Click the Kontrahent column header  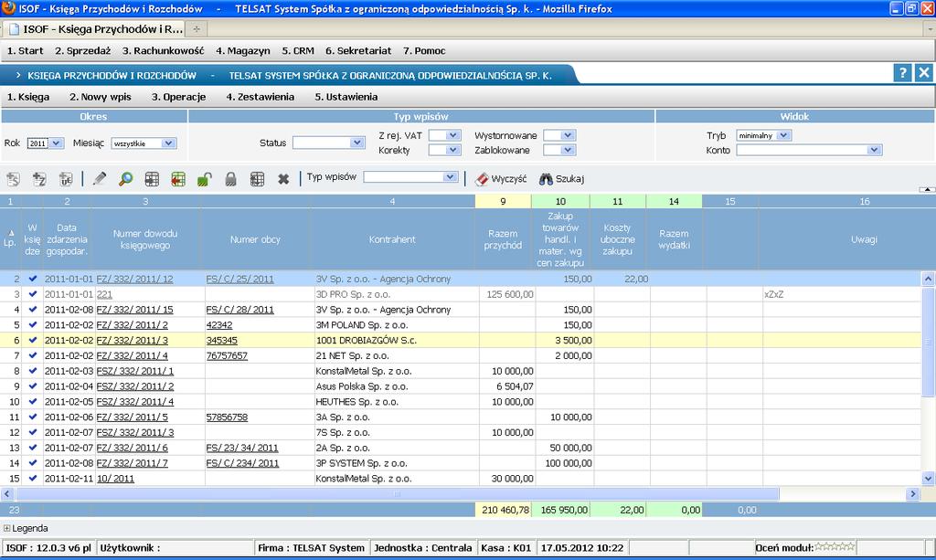[x=392, y=239]
